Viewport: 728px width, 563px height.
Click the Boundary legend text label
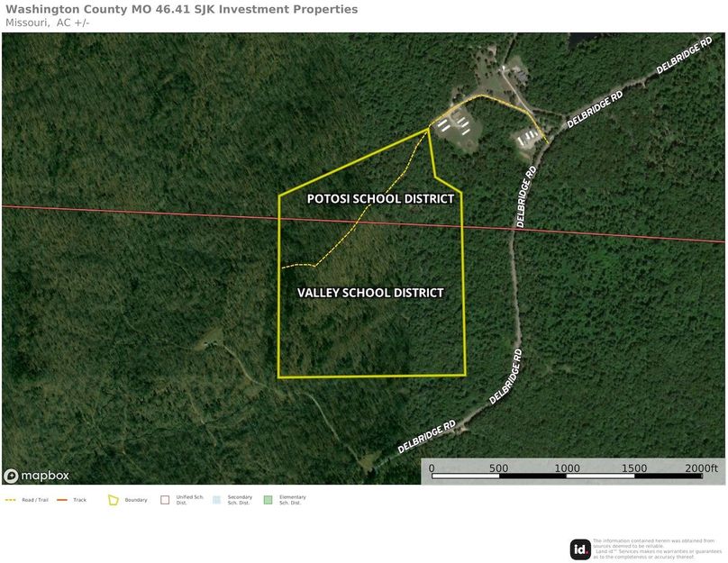point(136,500)
